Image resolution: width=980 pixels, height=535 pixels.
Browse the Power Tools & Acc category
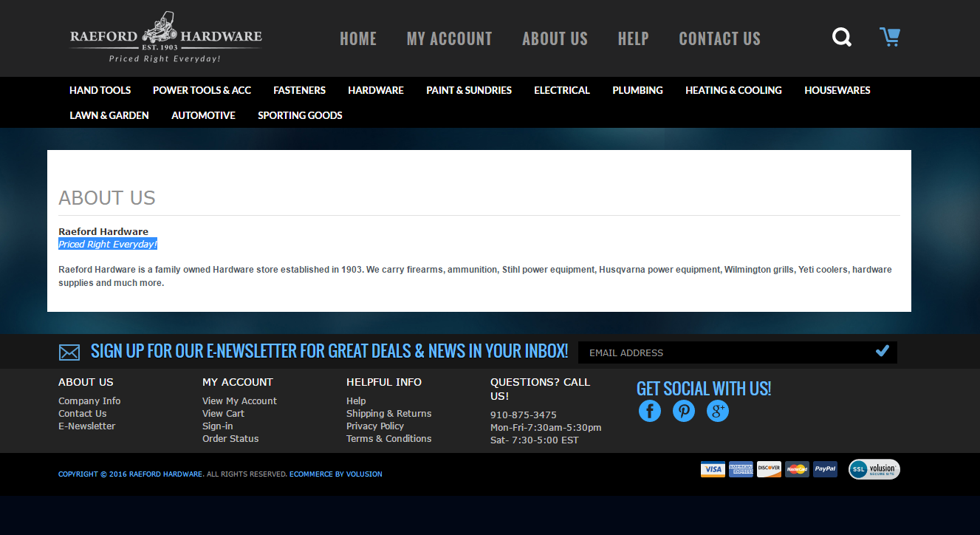(x=202, y=90)
